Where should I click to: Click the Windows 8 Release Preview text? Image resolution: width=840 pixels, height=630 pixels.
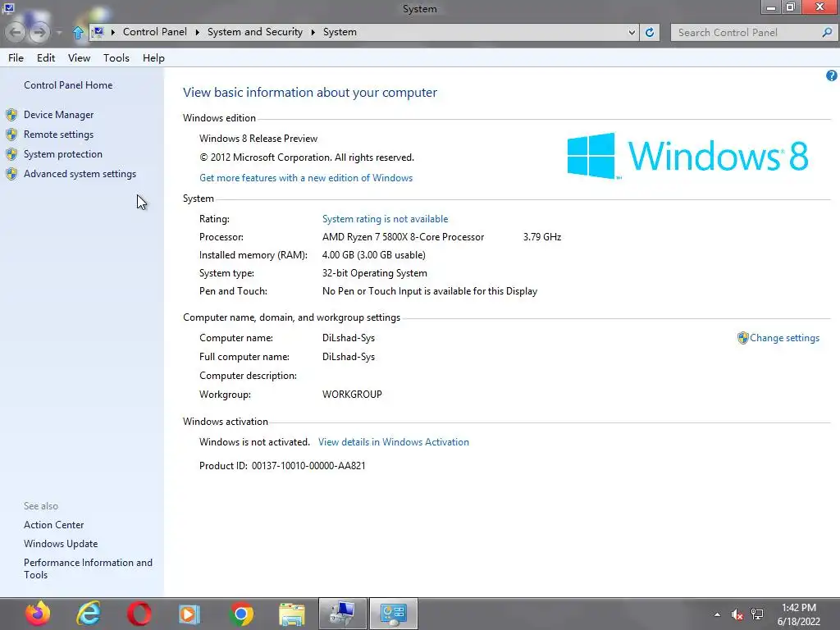coord(258,139)
